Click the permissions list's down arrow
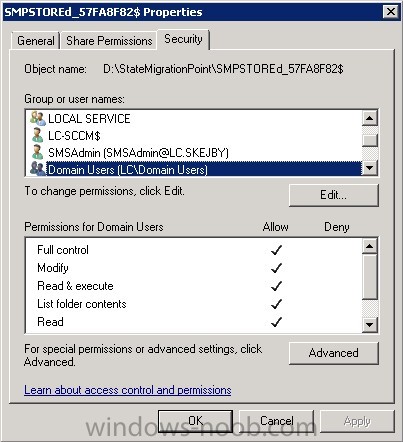This screenshot has width=403, height=442. [x=370, y=324]
